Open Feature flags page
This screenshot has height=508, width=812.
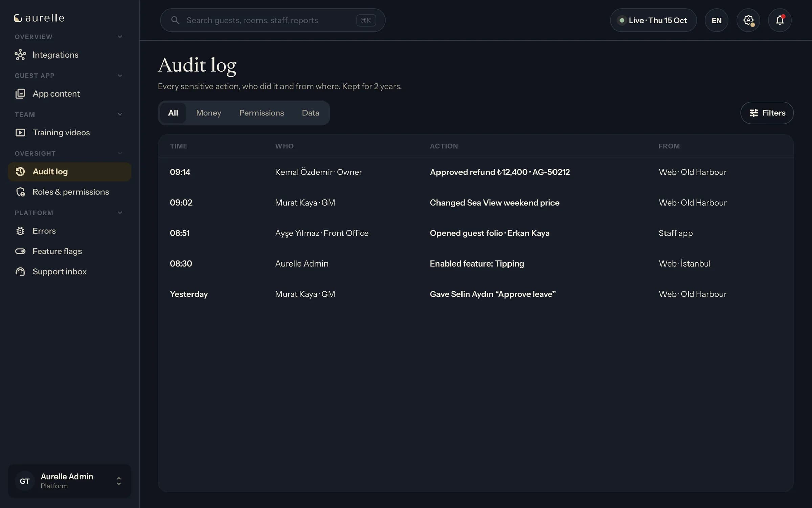pyautogui.click(x=69, y=251)
